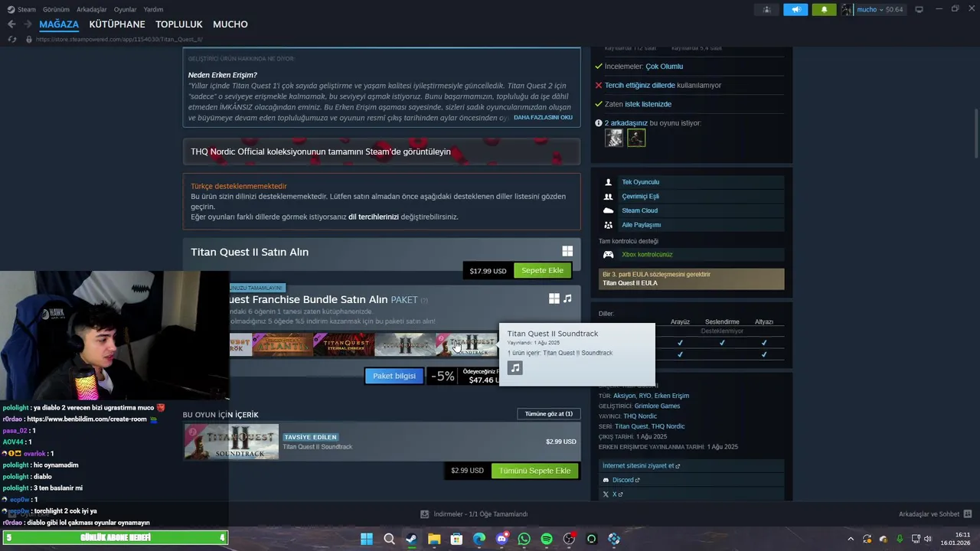Click the store page URL address bar
The height and width of the screenshot is (551, 980).
pos(119,39)
